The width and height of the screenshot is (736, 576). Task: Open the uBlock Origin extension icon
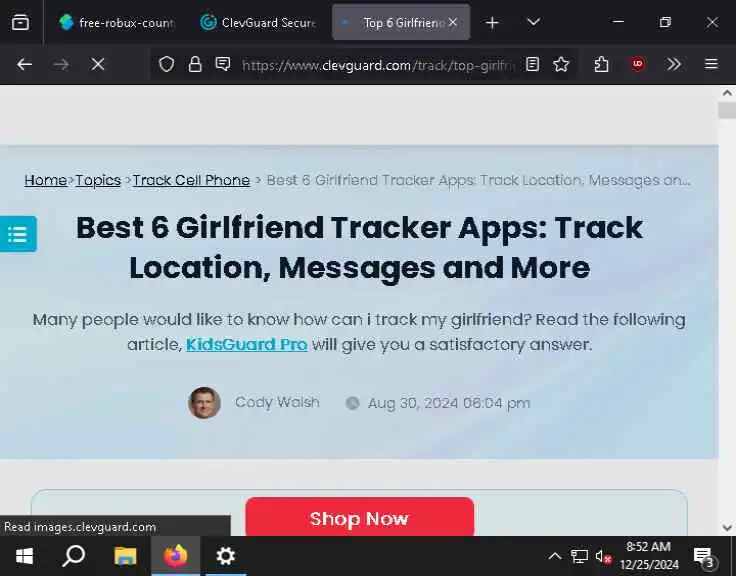(x=637, y=64)
